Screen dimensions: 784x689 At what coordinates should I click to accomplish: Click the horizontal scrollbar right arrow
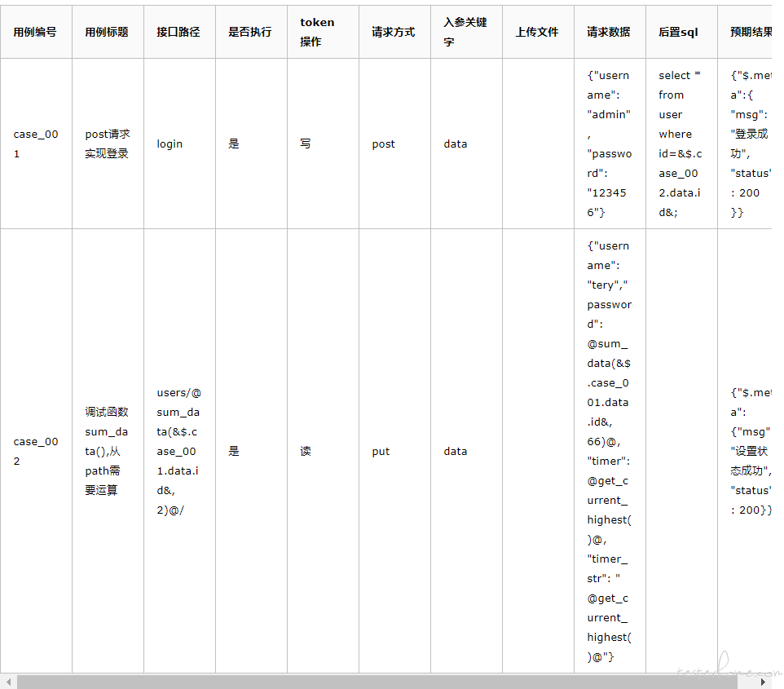pos(763,682)
